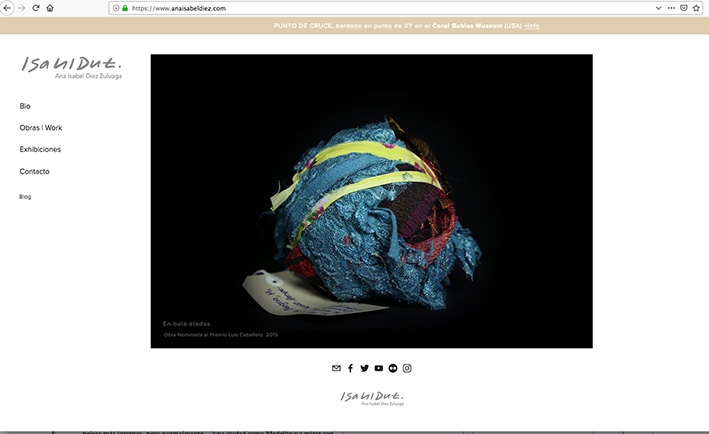Viewport: 709px width, 434px height.
Task: Click the browser forward arrow
Action: pos(21,8)
